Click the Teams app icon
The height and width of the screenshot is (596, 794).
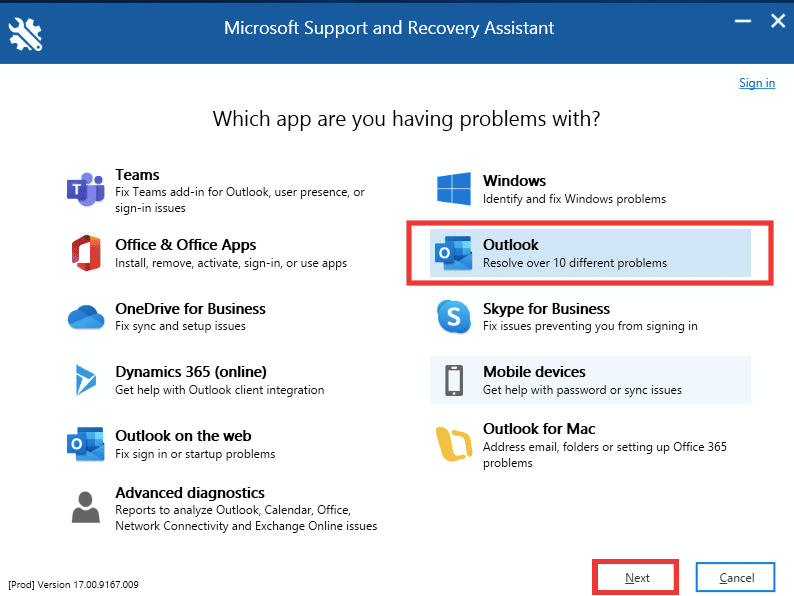[86, 189]
